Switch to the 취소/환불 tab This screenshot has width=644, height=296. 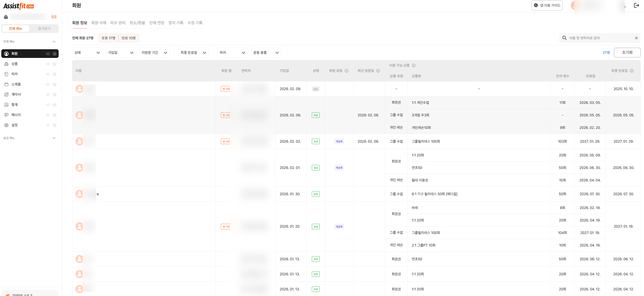click(x=137, y=23)
